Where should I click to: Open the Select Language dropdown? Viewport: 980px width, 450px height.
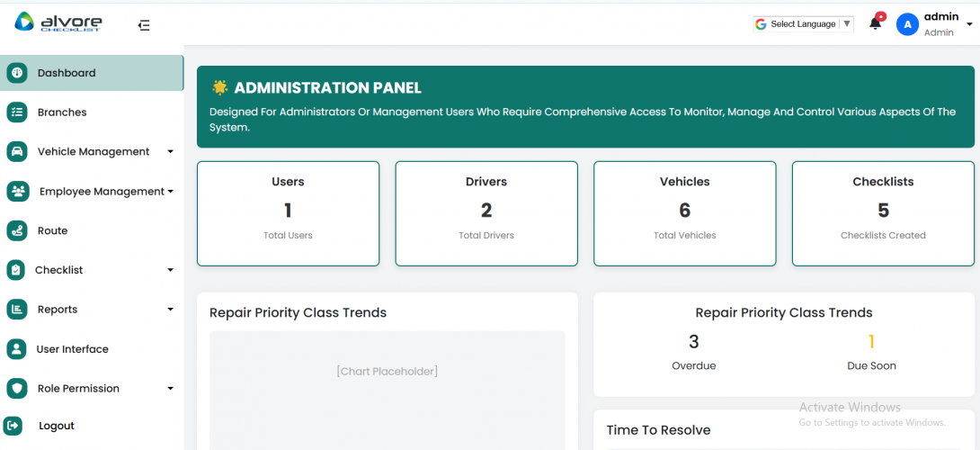(803, 23)
